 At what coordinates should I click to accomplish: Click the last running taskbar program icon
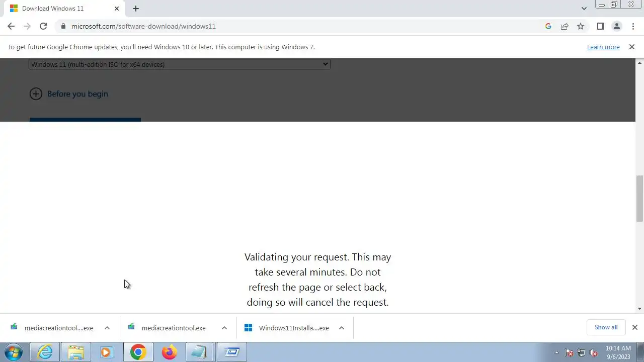click(x=232, y=352)
